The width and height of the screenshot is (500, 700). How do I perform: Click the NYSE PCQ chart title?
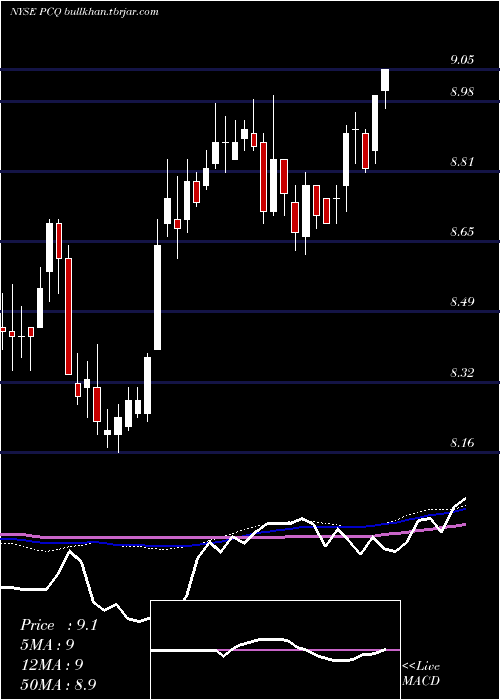(84, 12)
